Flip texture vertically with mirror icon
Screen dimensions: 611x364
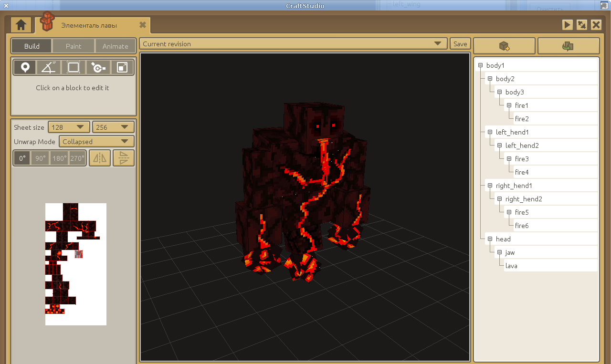pyautogui.click(x=124, y=158)
